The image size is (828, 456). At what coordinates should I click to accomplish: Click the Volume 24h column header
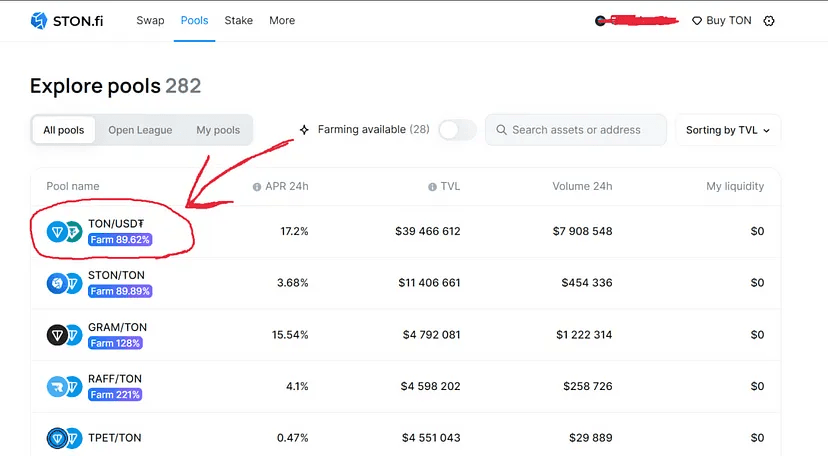click(582, 186)
